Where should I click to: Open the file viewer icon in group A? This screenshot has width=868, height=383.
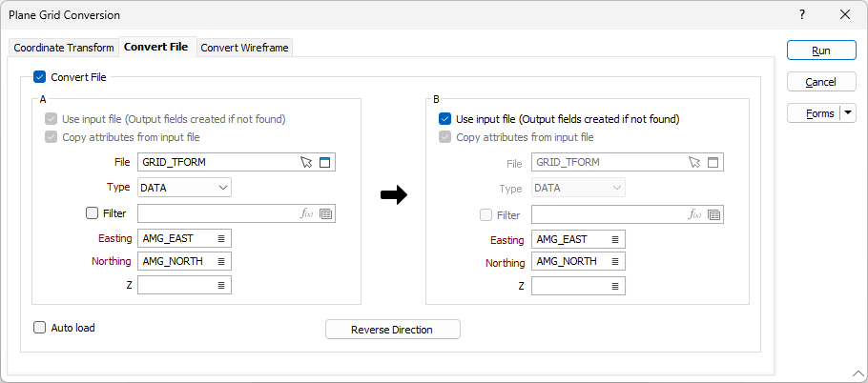point(324,162)
